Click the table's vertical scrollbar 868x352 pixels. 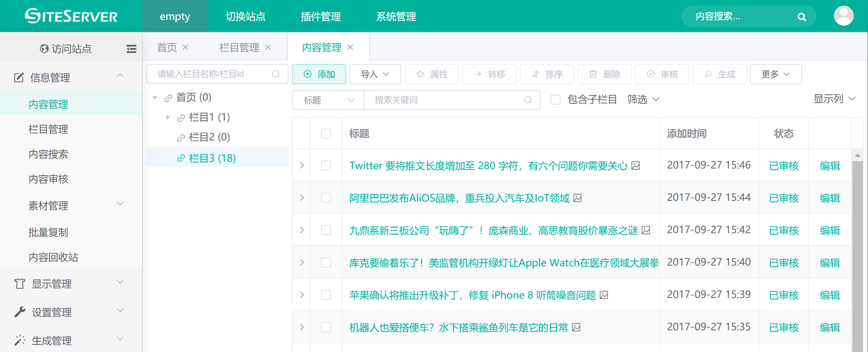[x=857, y=249]
